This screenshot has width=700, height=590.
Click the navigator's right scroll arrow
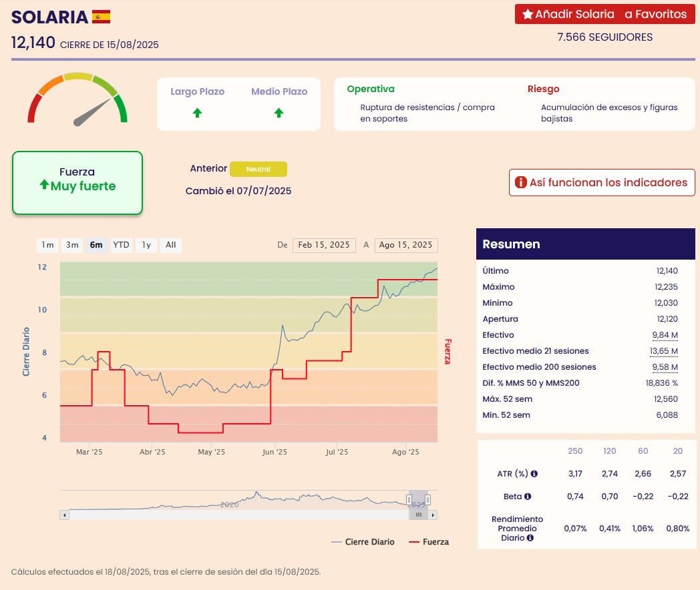coord(433,515)
